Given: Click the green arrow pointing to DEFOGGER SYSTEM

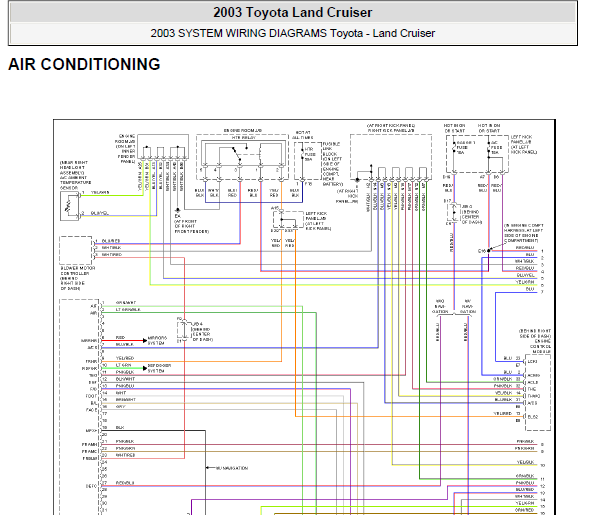Looking at the screenshot, I should click(x=145, y=368).
